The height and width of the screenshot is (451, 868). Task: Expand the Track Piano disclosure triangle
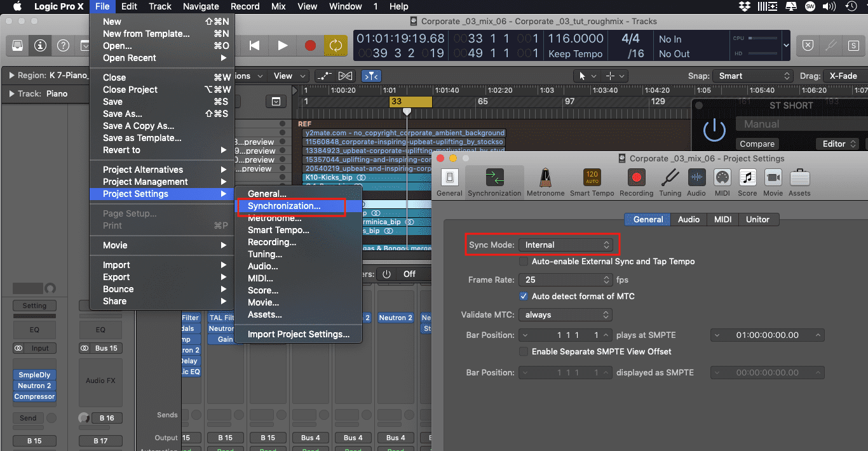11,94
